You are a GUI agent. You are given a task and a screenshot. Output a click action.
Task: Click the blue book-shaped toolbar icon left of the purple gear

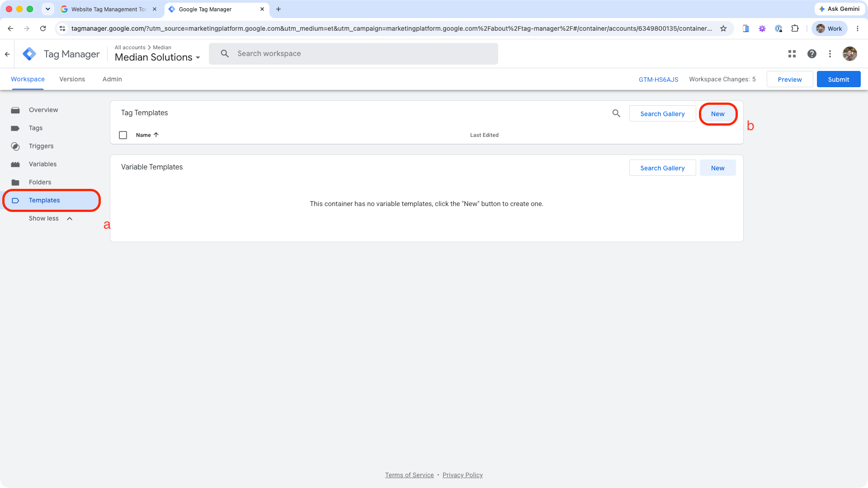(746, 28)
